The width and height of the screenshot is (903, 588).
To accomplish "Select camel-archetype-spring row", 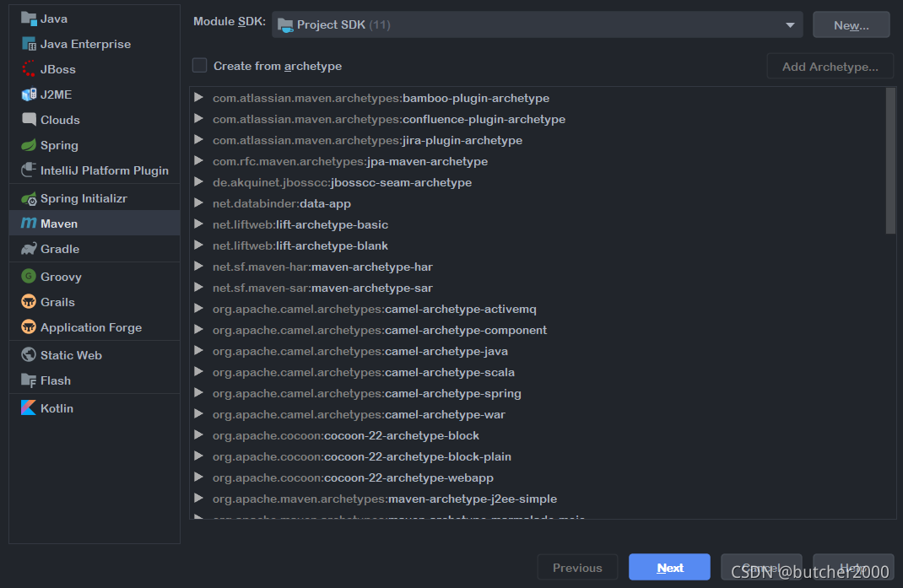I will (x=538, y=393).
